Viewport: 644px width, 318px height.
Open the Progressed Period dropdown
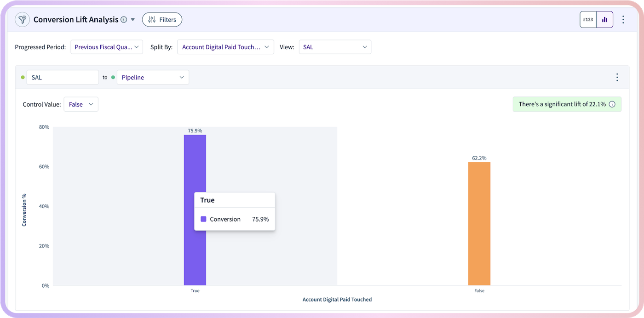[x=107, y=47]
